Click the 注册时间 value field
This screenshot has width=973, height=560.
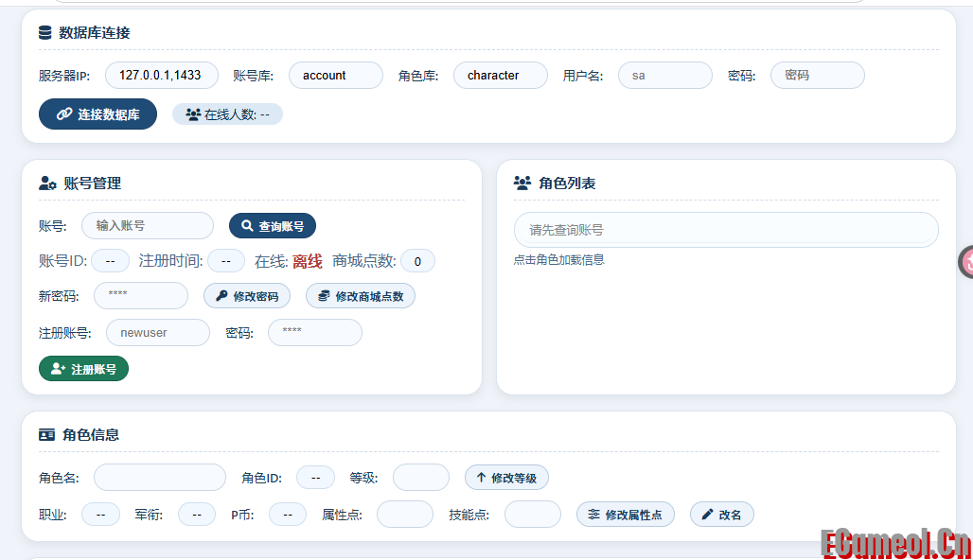click(x=226, y=261)
